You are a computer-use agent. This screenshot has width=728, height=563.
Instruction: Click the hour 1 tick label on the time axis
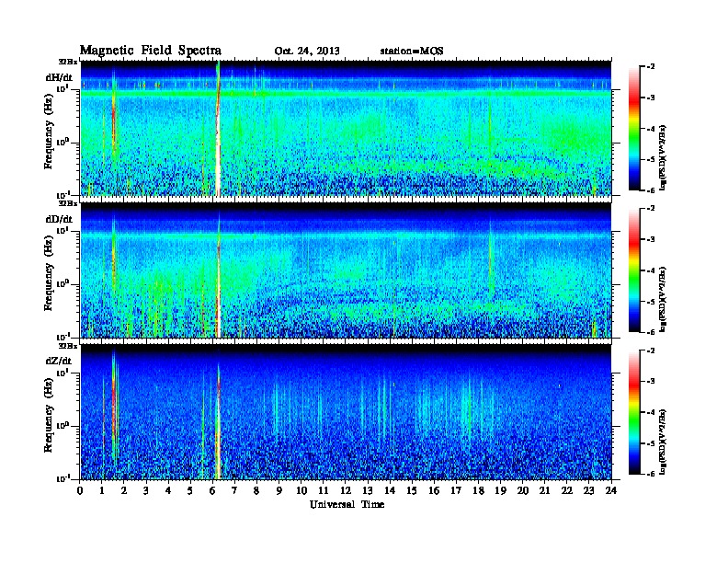tap(102, 491)
